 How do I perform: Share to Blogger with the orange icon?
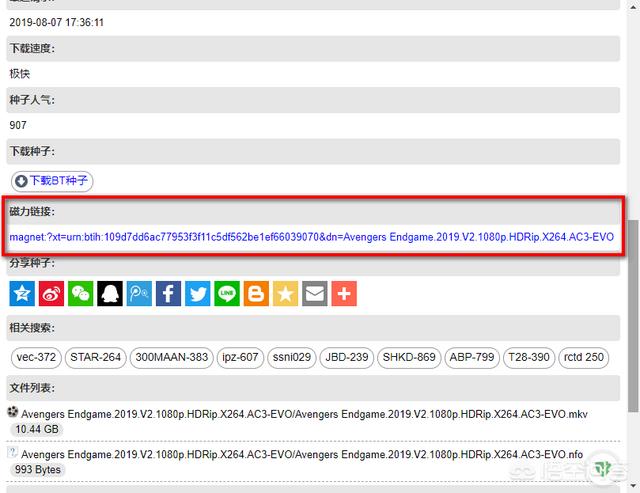pos(256,293)
